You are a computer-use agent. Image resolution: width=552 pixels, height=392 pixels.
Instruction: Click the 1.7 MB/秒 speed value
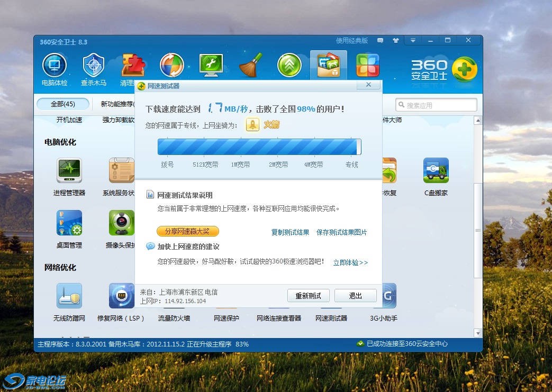pos(228,108)
